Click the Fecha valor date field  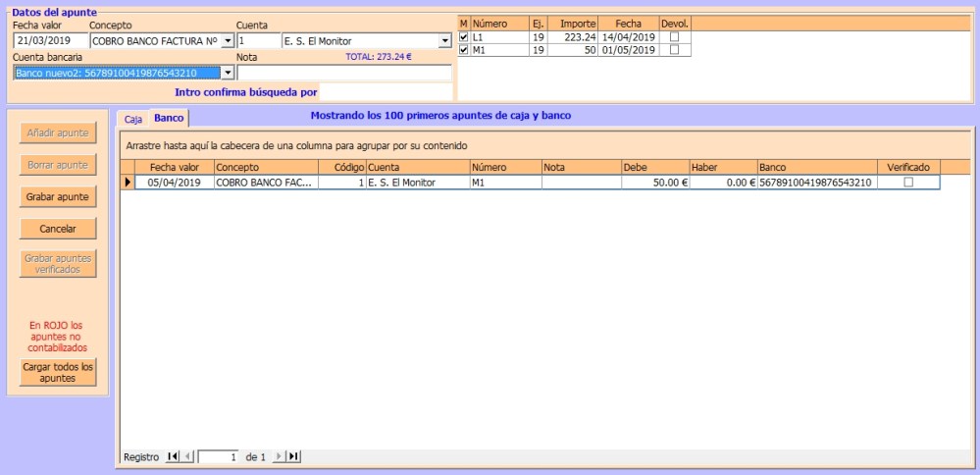[50, 41]
